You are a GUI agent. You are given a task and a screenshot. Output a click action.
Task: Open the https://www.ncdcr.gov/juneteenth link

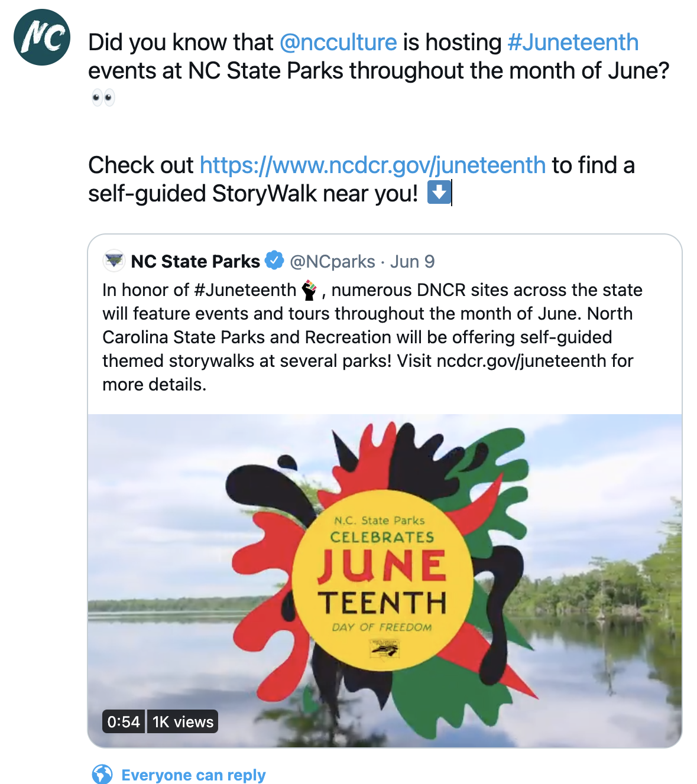372,165
